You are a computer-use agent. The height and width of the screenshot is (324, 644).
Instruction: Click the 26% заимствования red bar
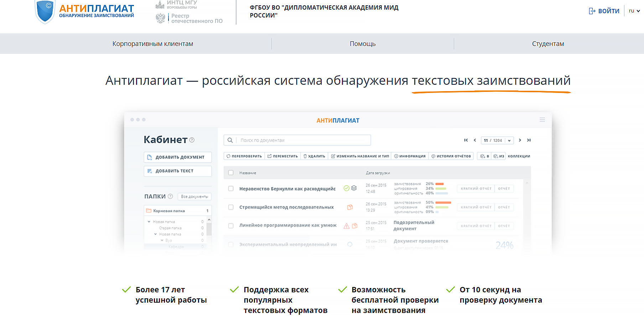tap(440, 184)
